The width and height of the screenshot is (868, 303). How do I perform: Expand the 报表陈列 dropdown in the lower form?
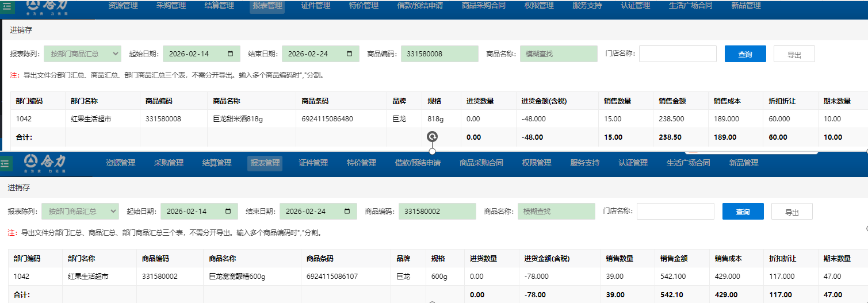pos(80,212)
